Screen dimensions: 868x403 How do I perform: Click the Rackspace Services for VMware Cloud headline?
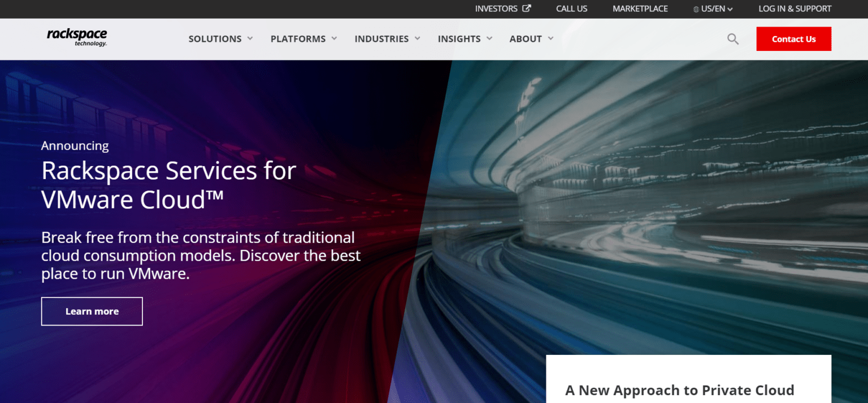point(168,185)
